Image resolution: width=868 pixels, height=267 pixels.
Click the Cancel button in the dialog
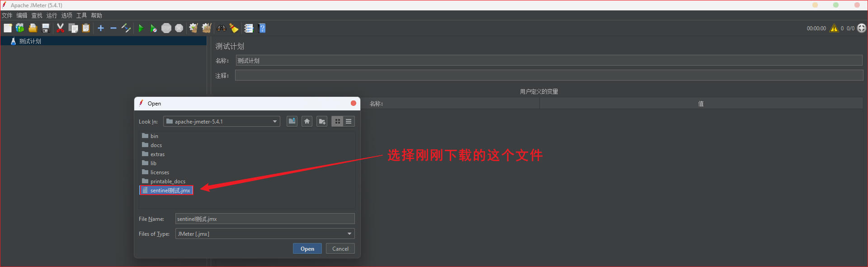340,248
